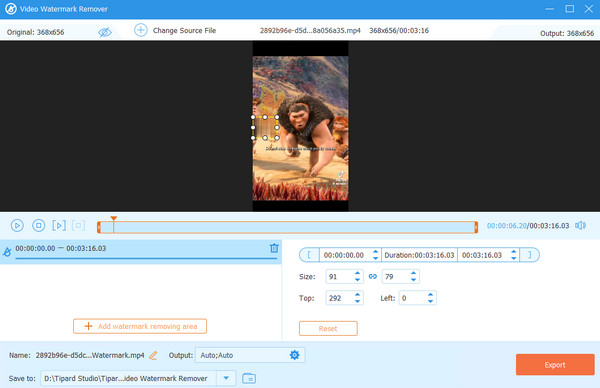Click the Video Watermark Remover app logo
Image resolution: width=600 pixels, height=388 pixels.
(x=11, y=8)
